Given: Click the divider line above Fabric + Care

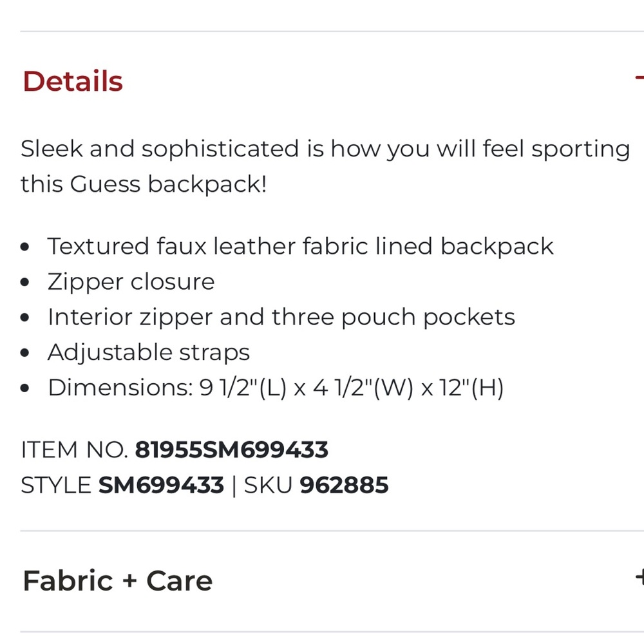Looking at the screenshot, I should tap(322, 531).
